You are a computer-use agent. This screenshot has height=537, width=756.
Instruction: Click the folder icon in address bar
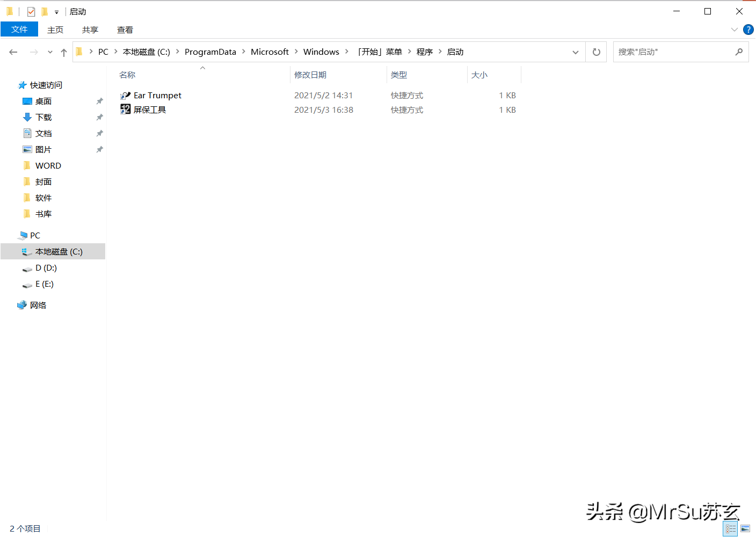coord(79,52)
